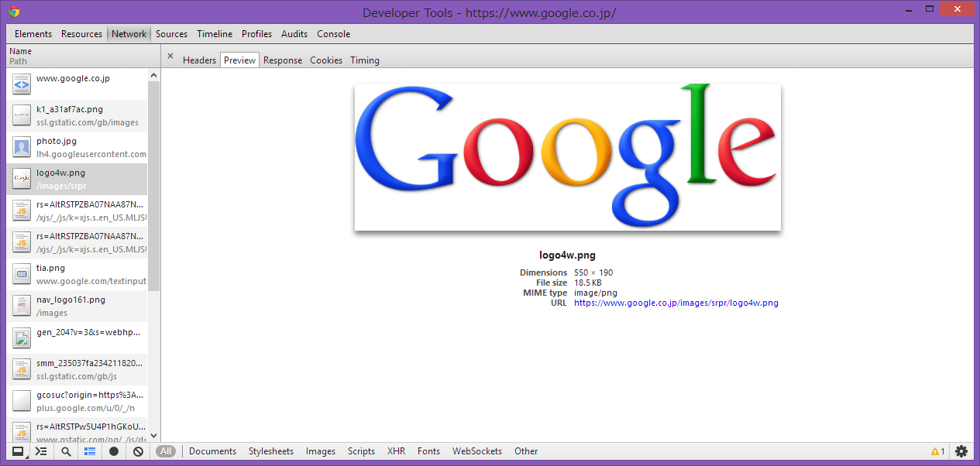Open the Resources panel
The width and height of the screenshot is (980, 466).
(81, 34)
